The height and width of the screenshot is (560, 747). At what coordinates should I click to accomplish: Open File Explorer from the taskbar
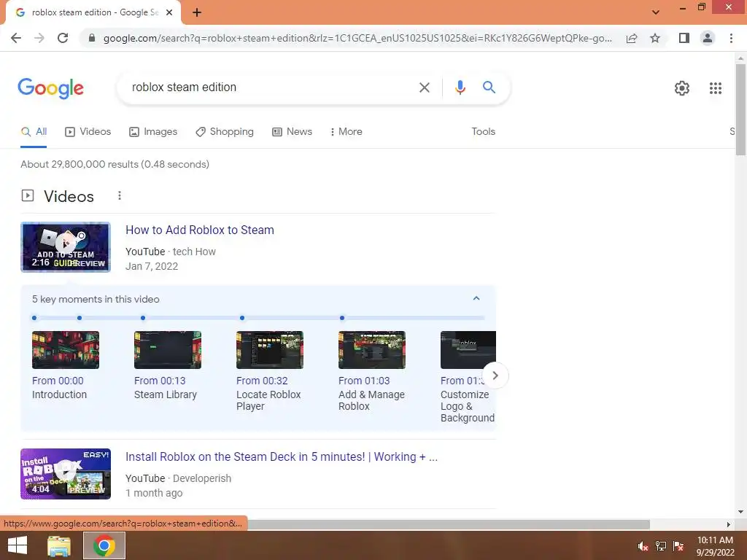click(x=59, y=545)
